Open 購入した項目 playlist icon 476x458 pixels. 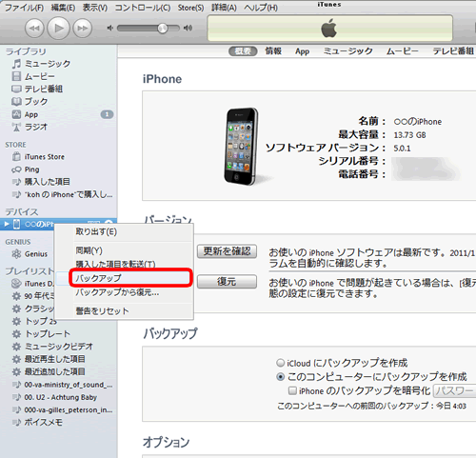tap(16, 182)
